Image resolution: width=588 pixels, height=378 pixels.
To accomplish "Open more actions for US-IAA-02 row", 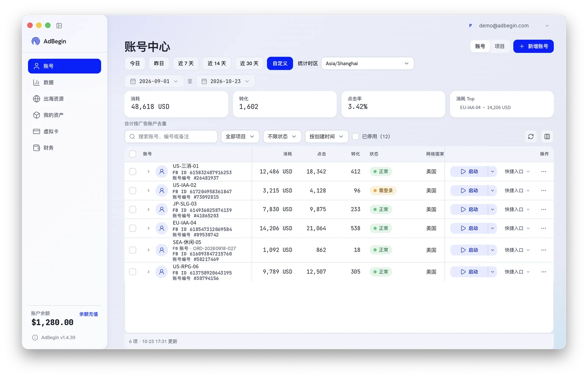I will tap(544, 191).
